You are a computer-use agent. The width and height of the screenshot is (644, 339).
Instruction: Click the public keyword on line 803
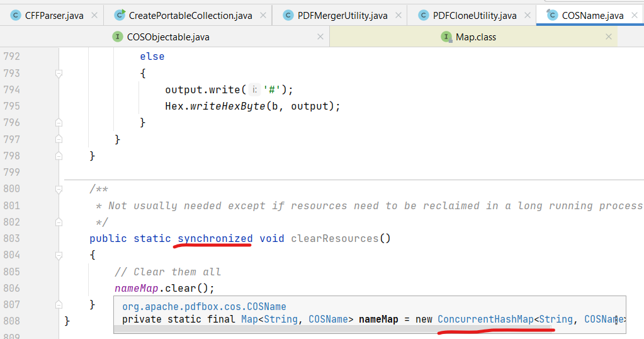108,239
